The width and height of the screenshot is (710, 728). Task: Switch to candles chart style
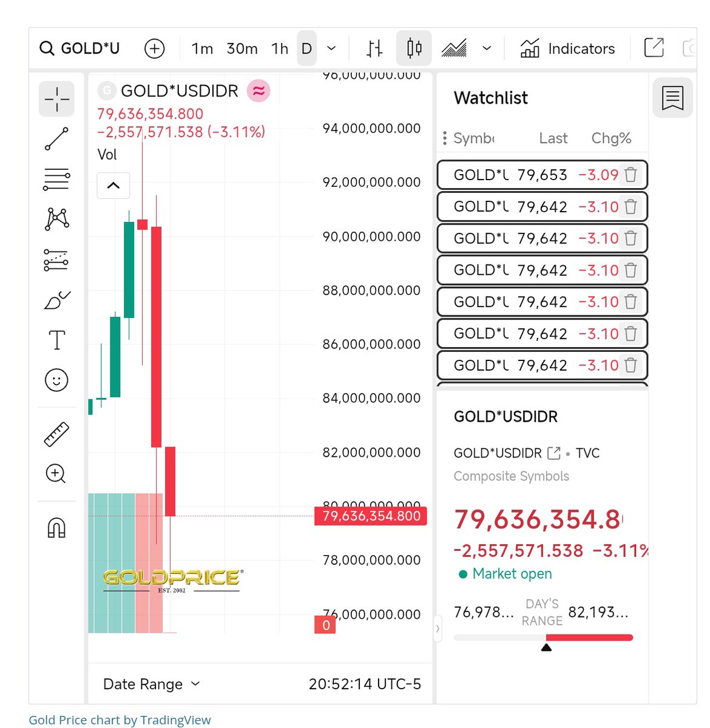click(x=414, y=49)
